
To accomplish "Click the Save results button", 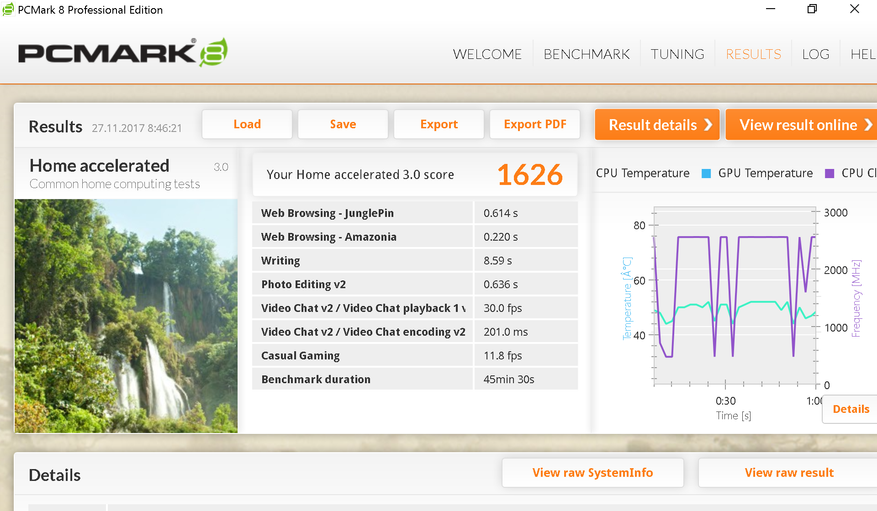I will (x=343, y=124).
